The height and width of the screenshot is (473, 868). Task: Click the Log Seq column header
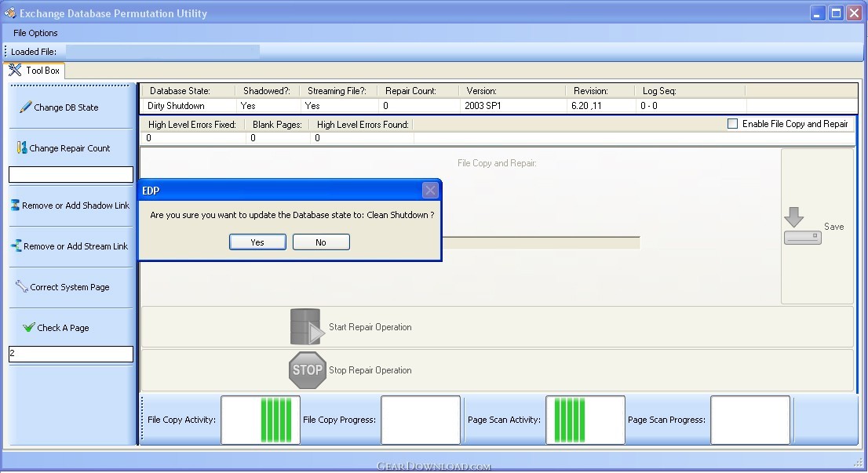(659, 91)
